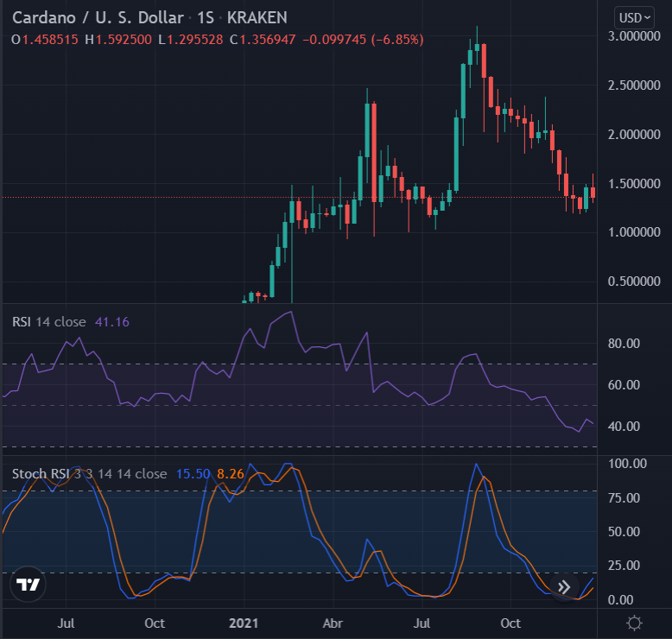Click the 1.000000 price axis label
The height and width of the screenshot is (639, 672).
point(634,232)
